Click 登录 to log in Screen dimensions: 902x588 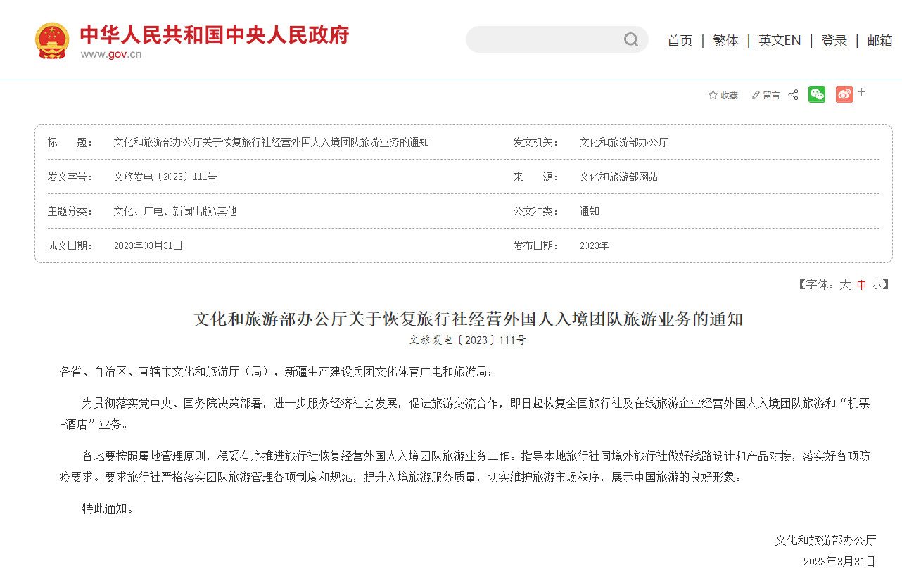(834, 41)
